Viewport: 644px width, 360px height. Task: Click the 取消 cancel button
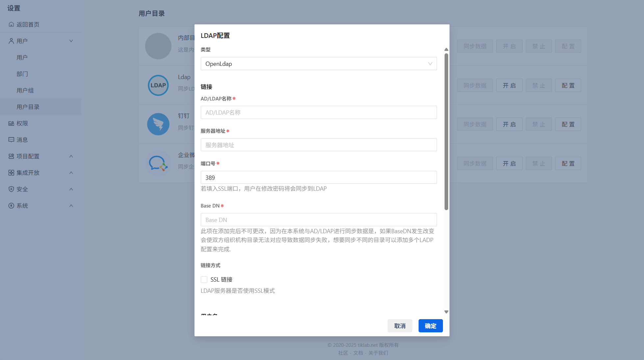400,326
